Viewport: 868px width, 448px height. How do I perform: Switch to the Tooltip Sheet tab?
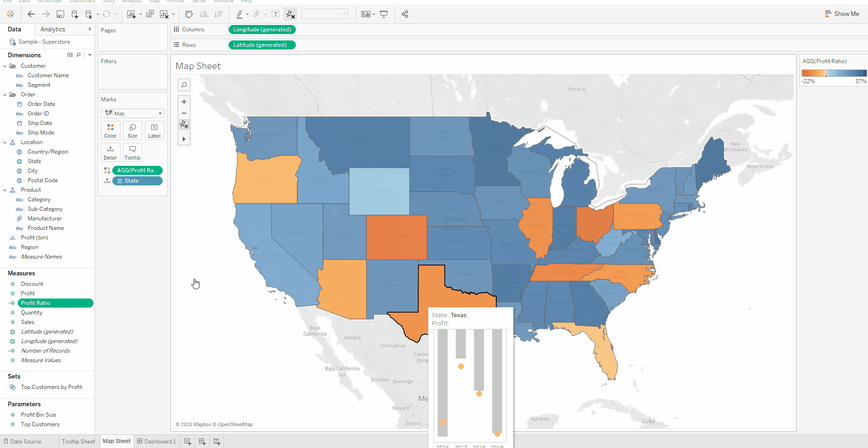pyautogui.click(x=78, y=441)
